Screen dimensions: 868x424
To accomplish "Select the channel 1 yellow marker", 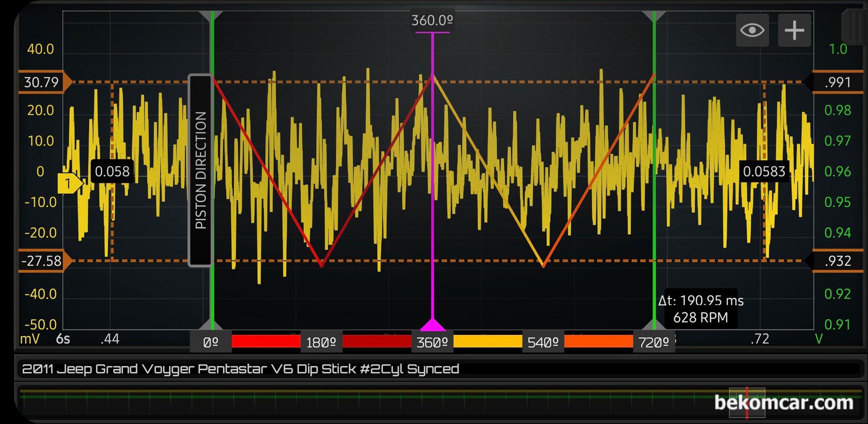I will click(x=69, y=184).
